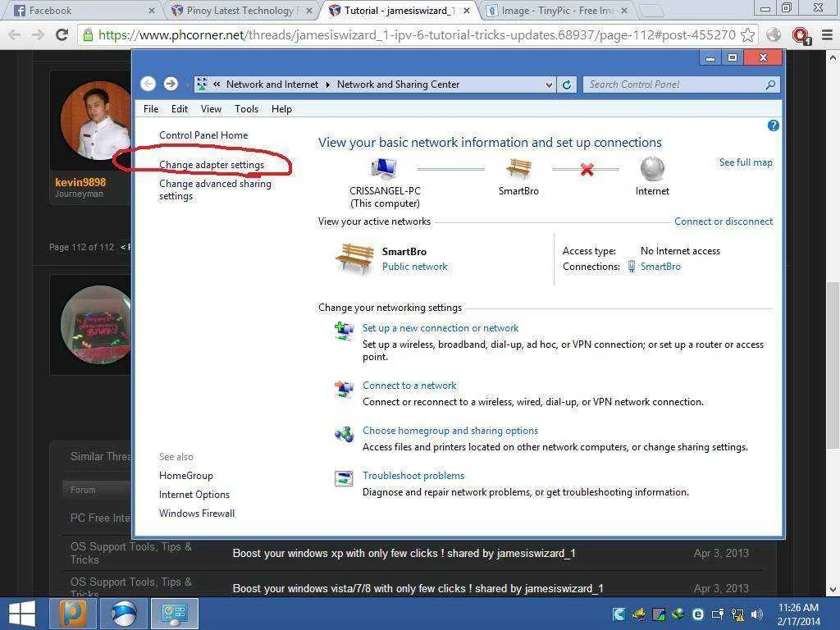Click the Chrome reload page icon

tap(62, 35)
